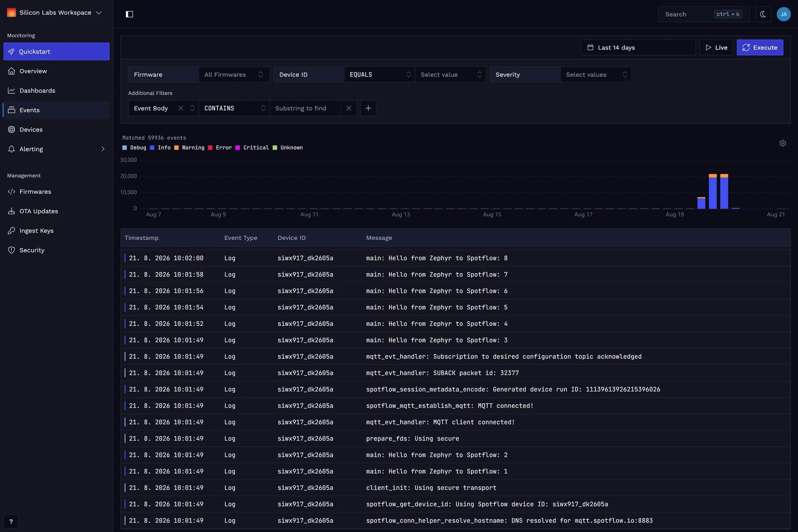This screenshot has height=532, width=798.
Task: Click the Alerting bell icon
Action: tap(11, 149)
